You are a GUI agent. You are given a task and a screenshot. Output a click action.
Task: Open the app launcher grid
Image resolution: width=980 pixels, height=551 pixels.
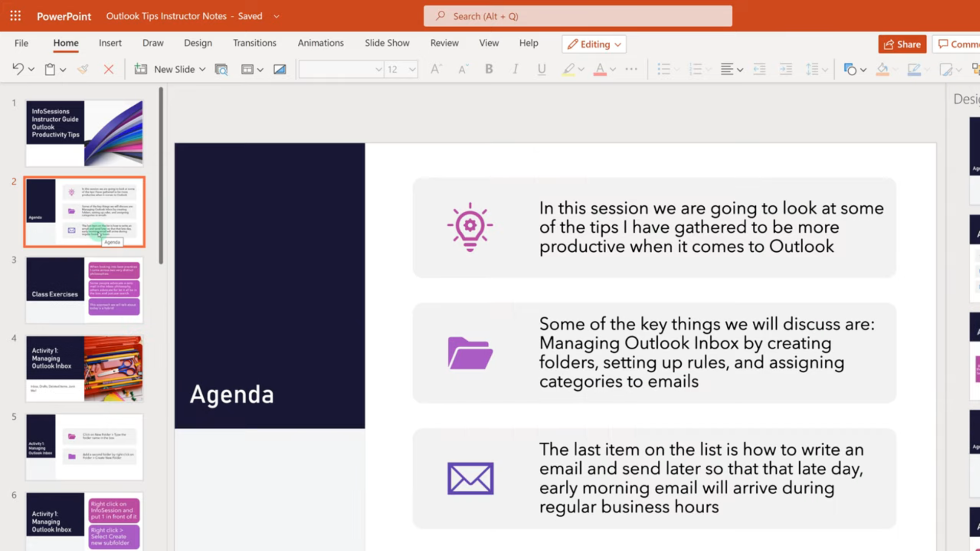point(15,16)
